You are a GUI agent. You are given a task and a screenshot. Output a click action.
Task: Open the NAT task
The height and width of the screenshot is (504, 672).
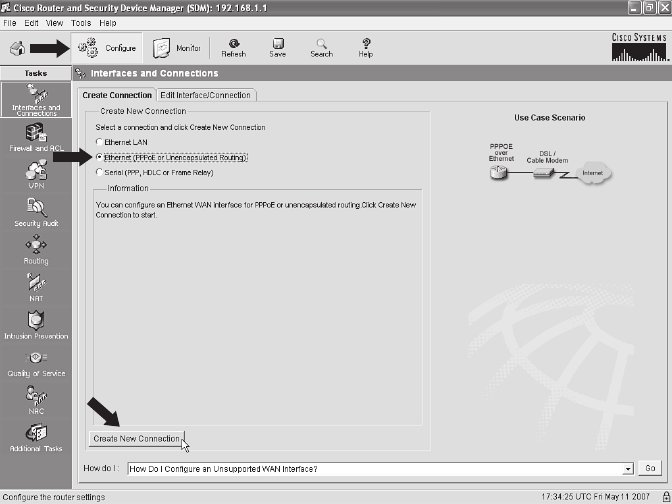coord(36,288)
